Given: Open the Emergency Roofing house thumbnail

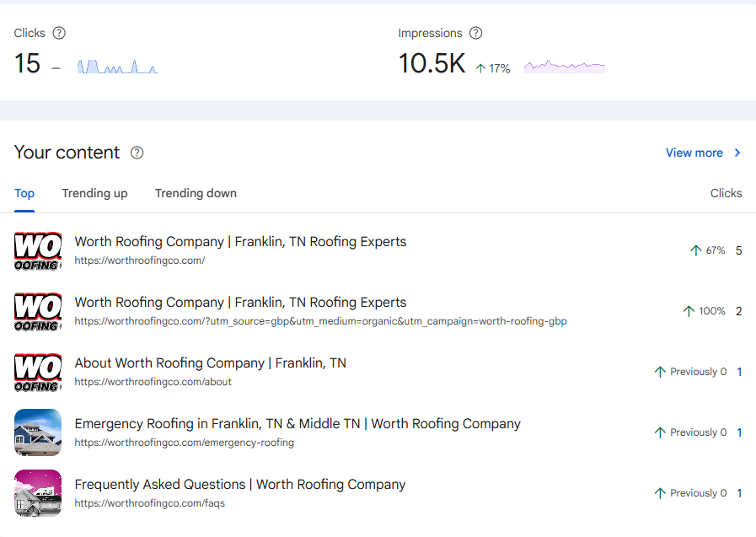Looking at the screenshot, I should [38, 432].
